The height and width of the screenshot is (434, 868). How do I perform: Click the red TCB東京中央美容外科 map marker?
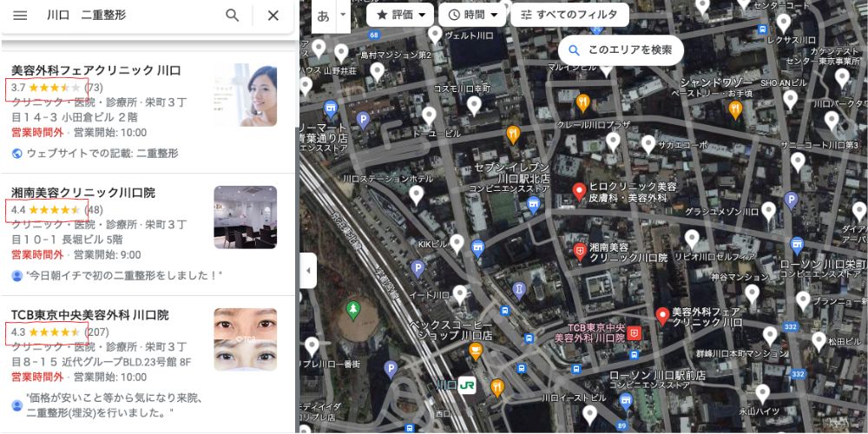tap(635, 333)
